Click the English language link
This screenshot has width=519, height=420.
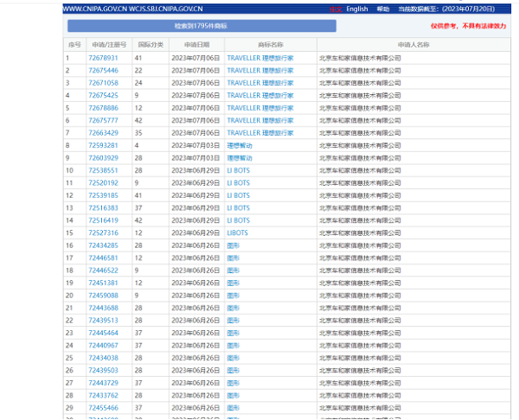coord(356,9)
